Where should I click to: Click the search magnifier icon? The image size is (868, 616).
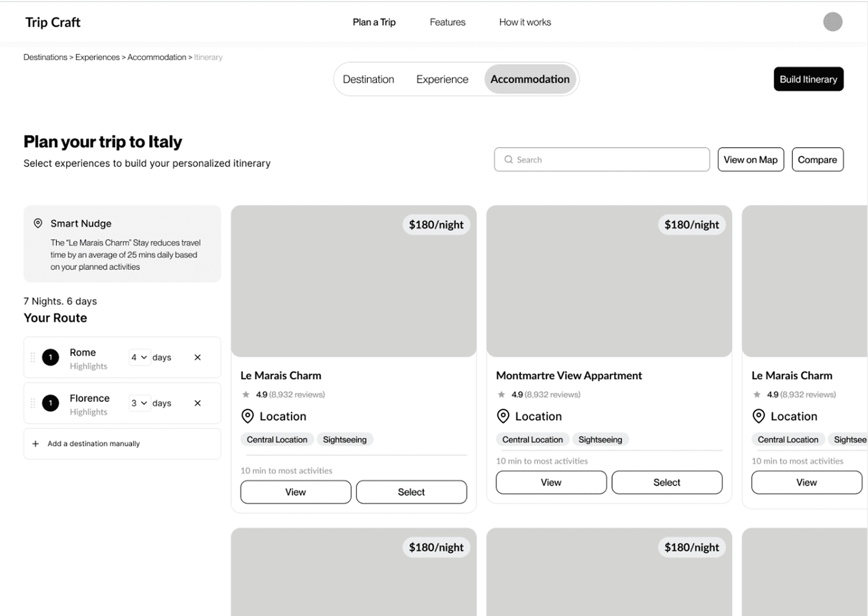[x=508, y=160]
